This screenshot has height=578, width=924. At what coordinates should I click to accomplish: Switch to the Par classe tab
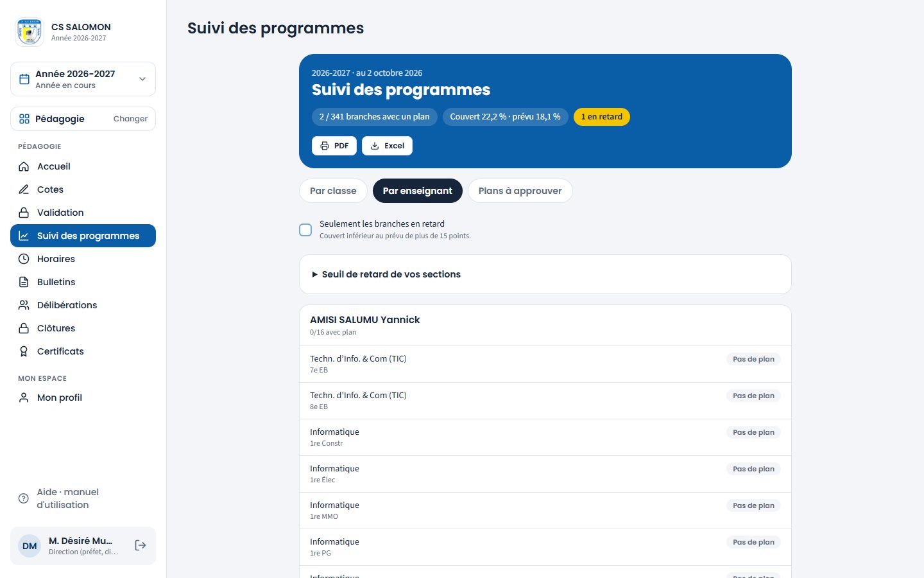pyautogui.click(x=333, y=191)
